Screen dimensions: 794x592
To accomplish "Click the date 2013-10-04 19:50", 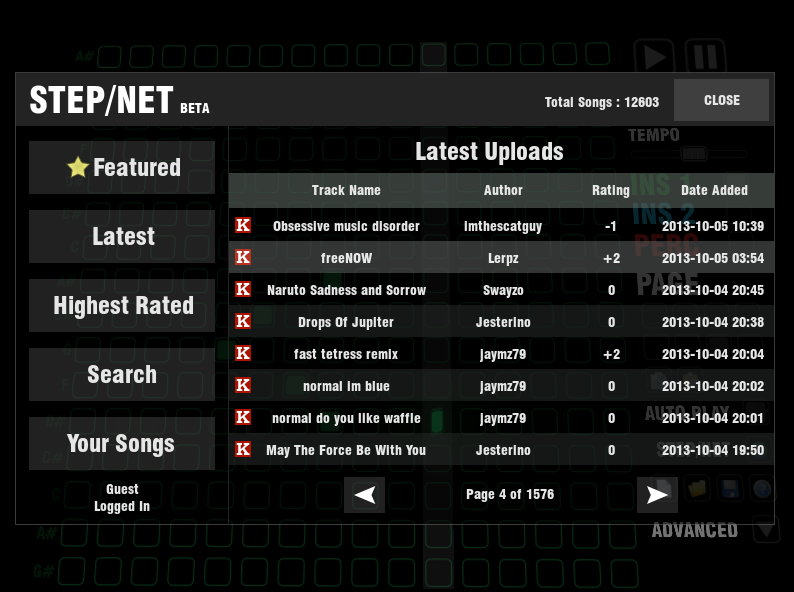I will point(712,450).
